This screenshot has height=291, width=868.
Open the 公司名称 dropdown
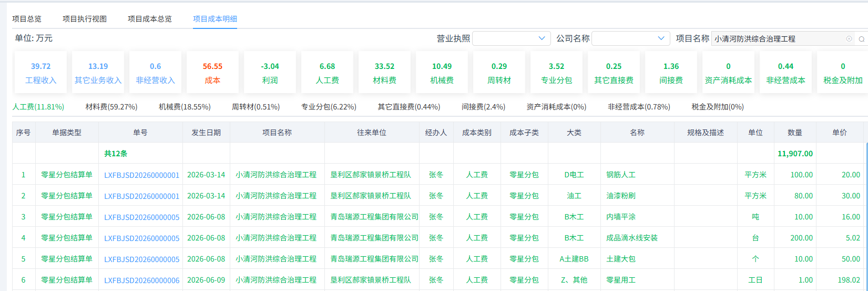point(630,38)
